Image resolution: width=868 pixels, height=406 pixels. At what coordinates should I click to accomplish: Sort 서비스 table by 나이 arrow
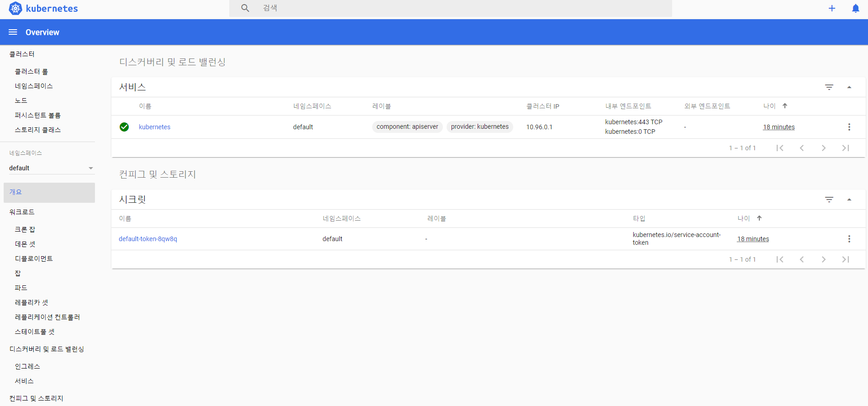pos(785,106)
